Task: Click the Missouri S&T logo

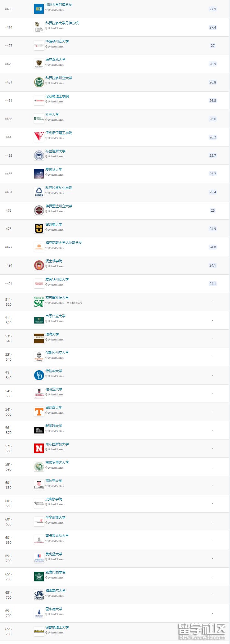Action: click(39, 302)
